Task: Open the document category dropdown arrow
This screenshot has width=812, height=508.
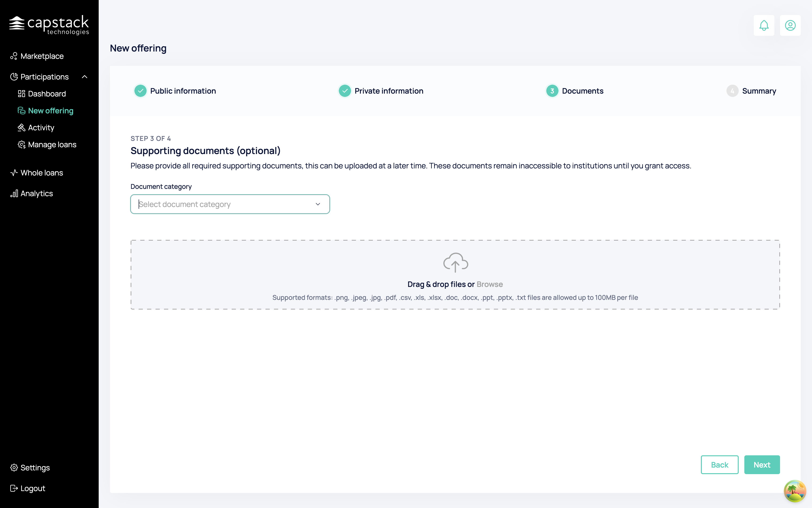Action: [317, 204]
